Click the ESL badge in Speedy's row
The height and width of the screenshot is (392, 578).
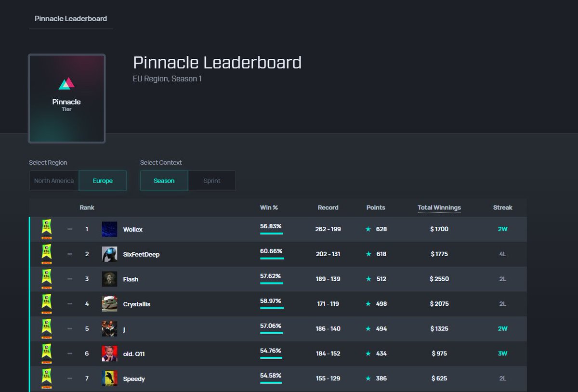coord(47,379)
